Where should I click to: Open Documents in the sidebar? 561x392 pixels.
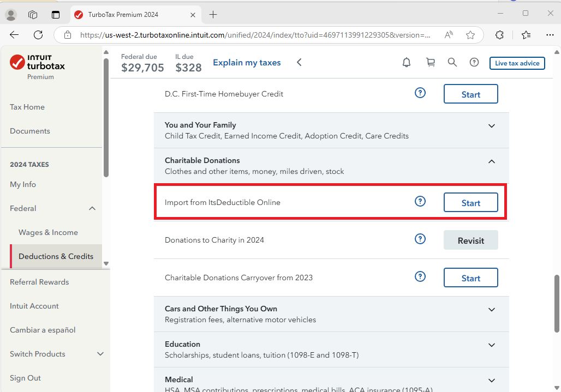pos(29,131)
